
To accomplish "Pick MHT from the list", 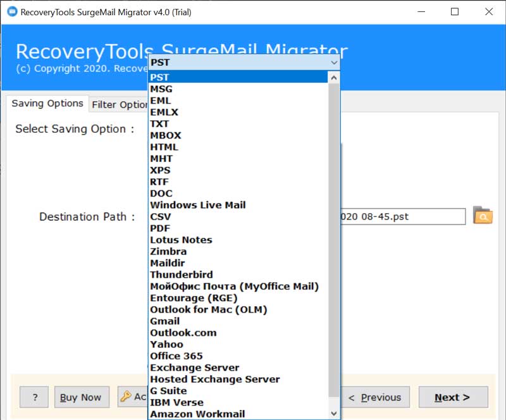I will [x=238, y=159].
